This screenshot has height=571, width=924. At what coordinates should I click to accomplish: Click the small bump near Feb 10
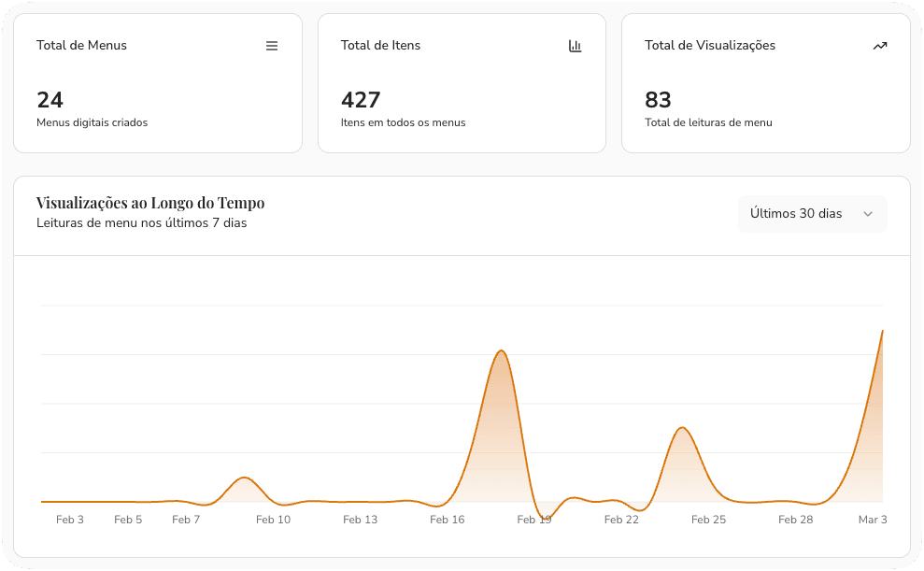coord(244,480)
